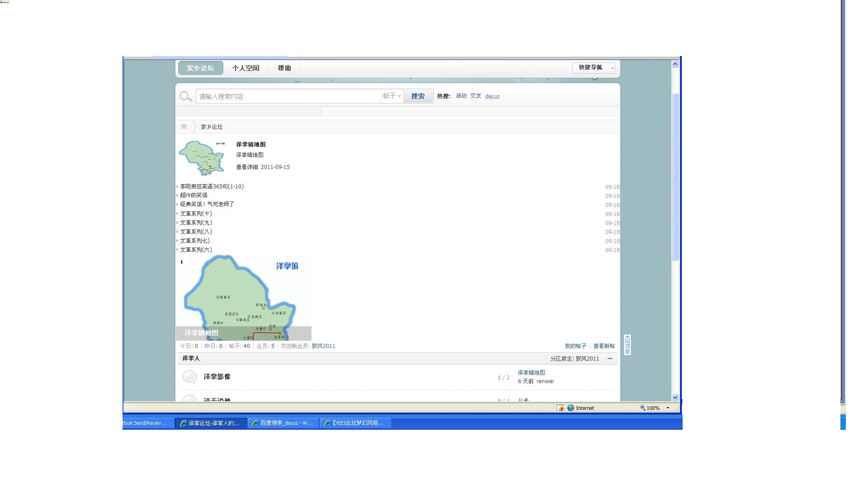The width and height of the screenshot is (868, 488).
Task: Click the status bar security shield icon
Action: click(x=560, y=408)
